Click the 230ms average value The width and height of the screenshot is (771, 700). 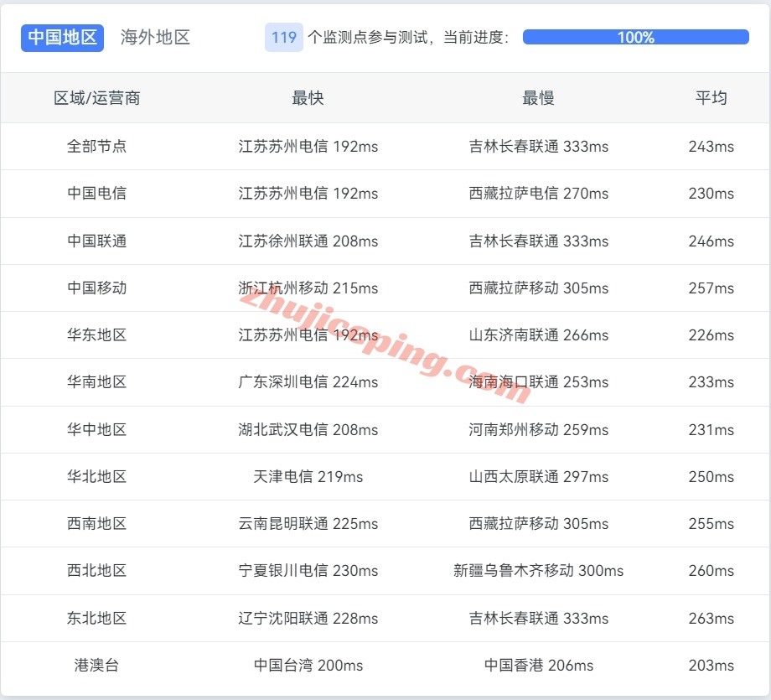pos(711,194)
